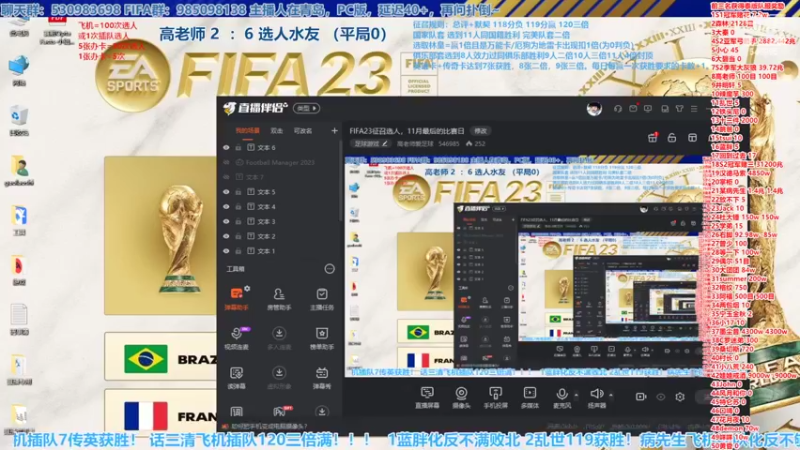Click the record video icon
The height and width of the screenshot is (450, 800).
pos(641,396)
